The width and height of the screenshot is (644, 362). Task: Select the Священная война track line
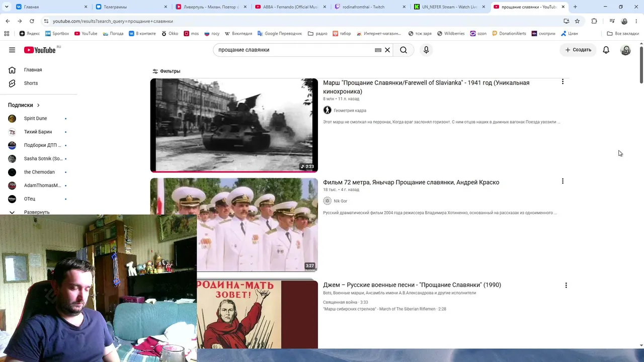click(x=345, y=302)
